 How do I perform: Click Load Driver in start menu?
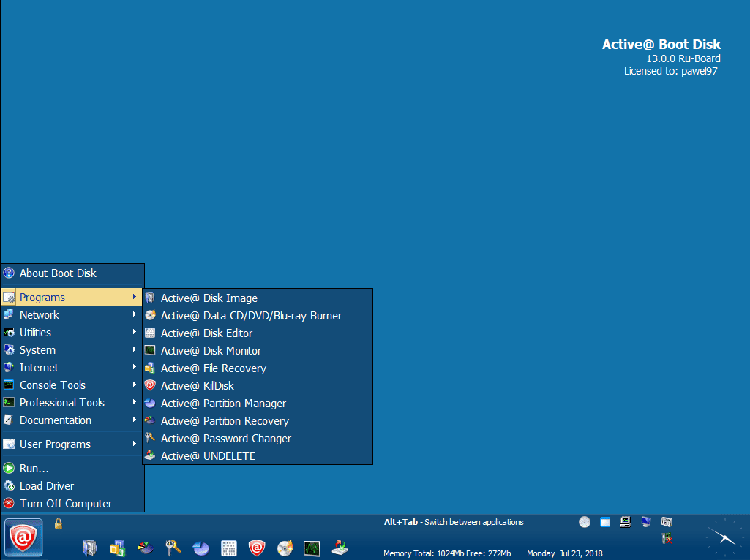[47, 486]
